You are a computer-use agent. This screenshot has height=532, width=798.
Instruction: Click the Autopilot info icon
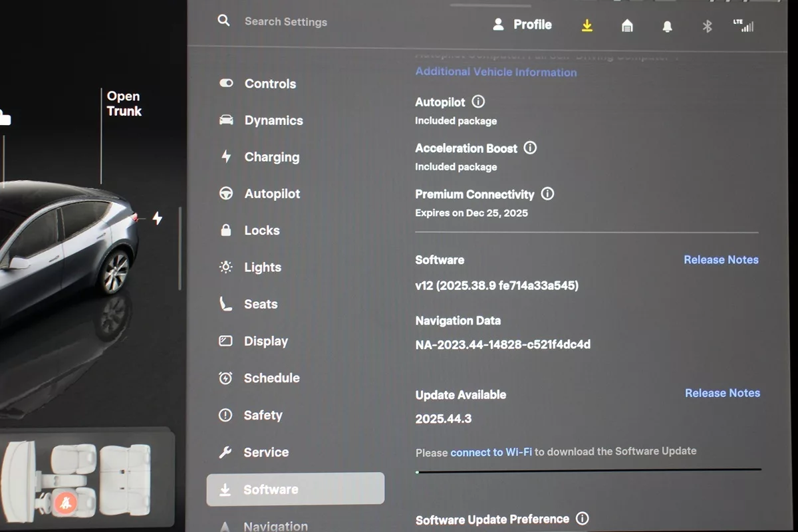click(478, 102)
